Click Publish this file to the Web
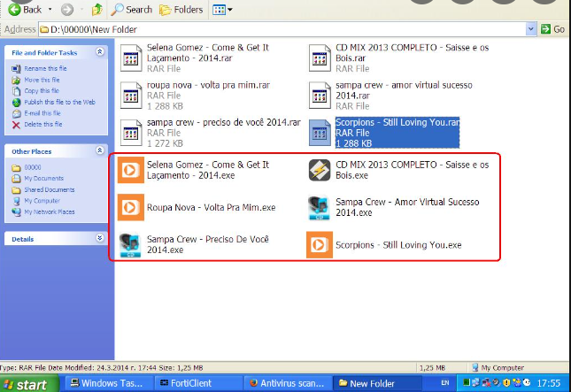 [x=59, y=102]
